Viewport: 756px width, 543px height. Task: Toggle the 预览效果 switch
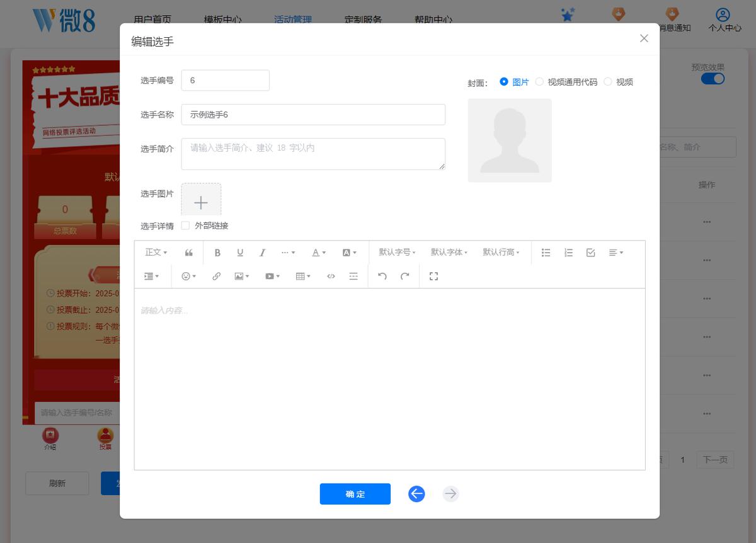pos(713,79)
